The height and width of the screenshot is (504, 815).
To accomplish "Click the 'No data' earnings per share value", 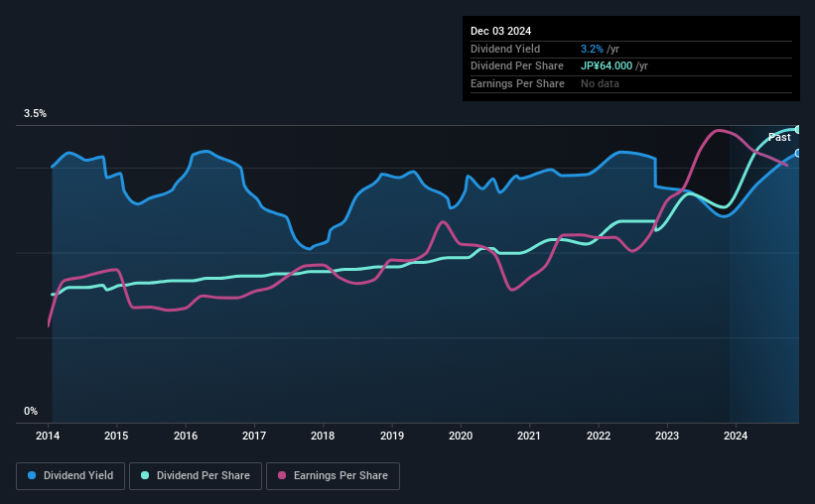I will pyautogui.click(x=600, y=83).
